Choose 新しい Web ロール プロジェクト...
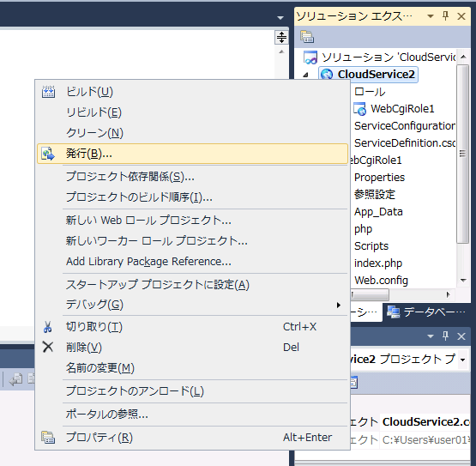 click(192, 221)
